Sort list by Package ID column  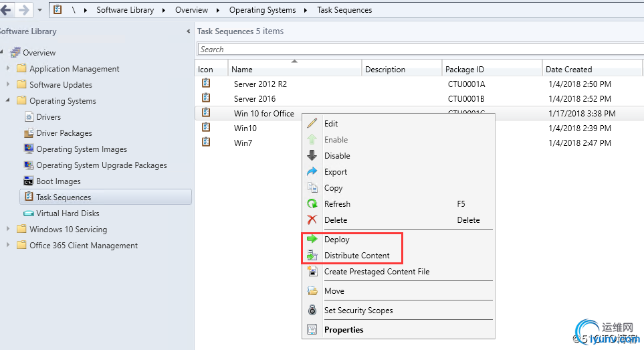pos(464,69)
